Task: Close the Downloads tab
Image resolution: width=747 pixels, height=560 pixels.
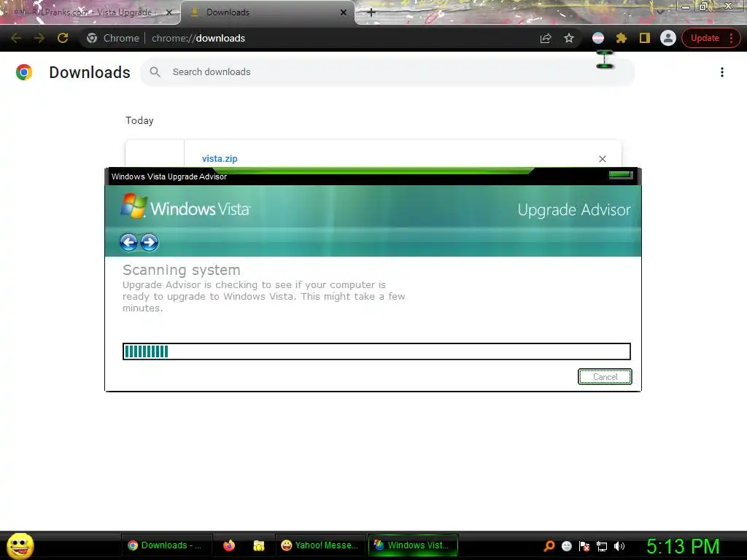Action: pyautogui.click(x=344, y=12)
